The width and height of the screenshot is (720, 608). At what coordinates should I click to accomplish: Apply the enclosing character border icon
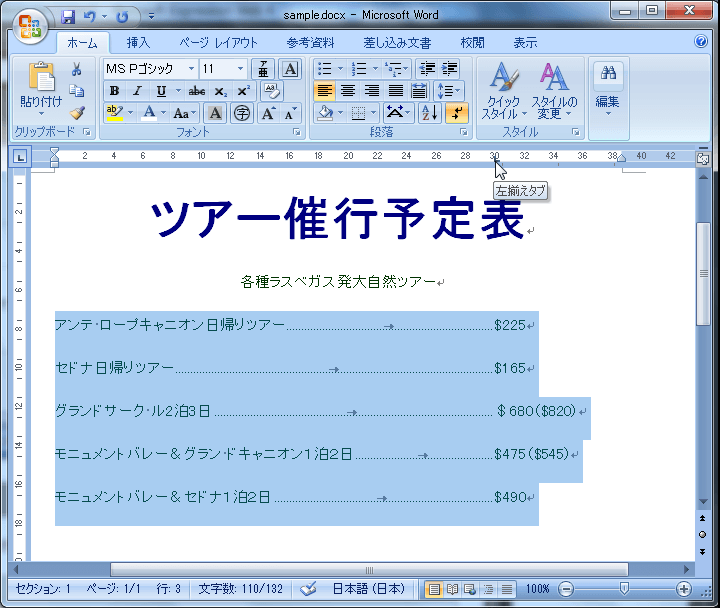click(x=290, y=69)
